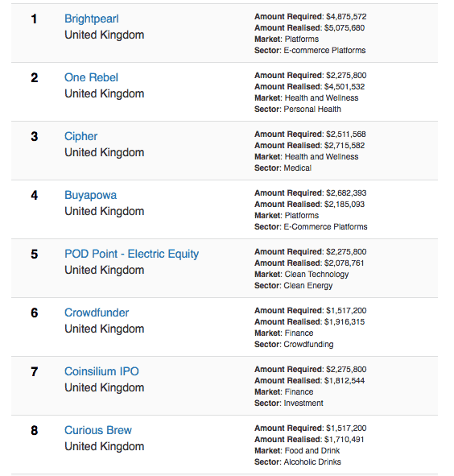Click Buyapowa's Amount Required $2,682,393 text
454x476 pixels.
(x=310, y=193)
